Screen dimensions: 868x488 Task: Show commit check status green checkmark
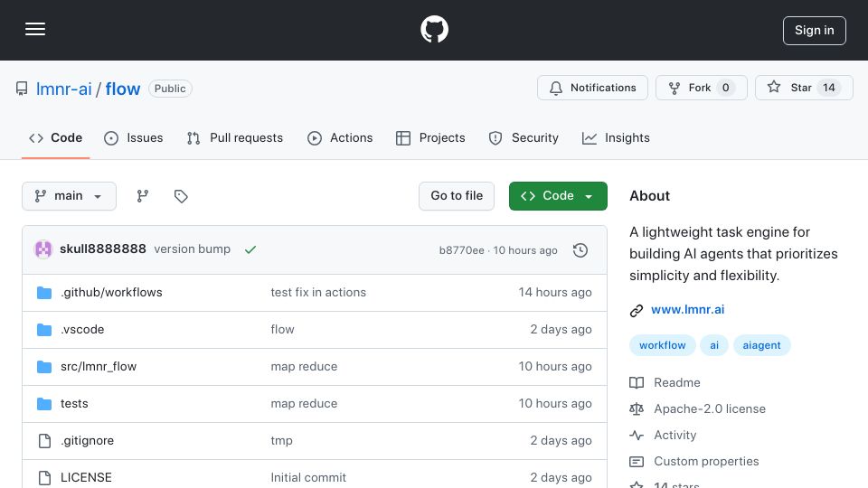[250, 249]
